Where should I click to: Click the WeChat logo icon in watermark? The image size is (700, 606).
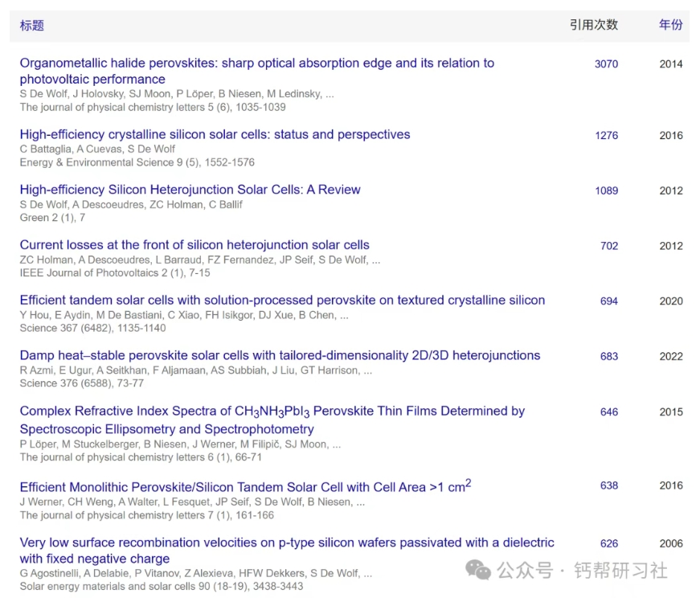(x=479, y=571)
